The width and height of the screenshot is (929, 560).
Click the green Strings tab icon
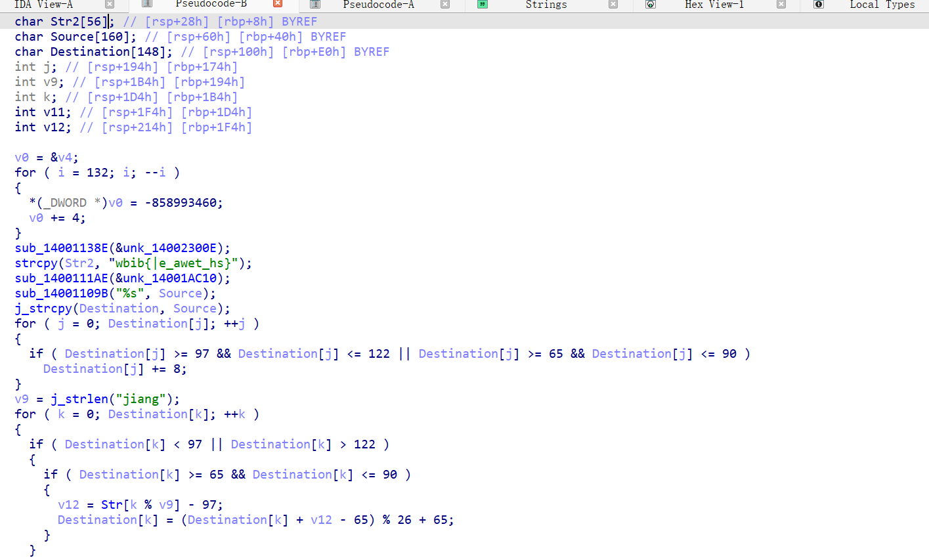(x=483, y=5)
